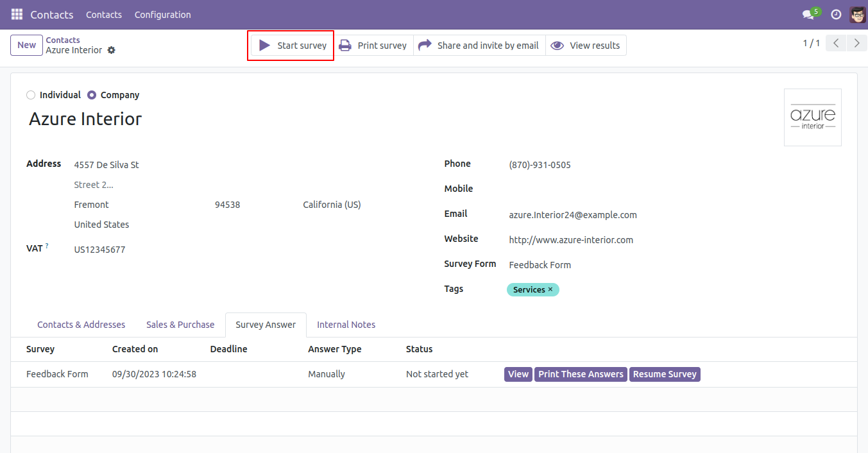Click the VAT help question mark
The image size is (868, 453).
[47, 246]
